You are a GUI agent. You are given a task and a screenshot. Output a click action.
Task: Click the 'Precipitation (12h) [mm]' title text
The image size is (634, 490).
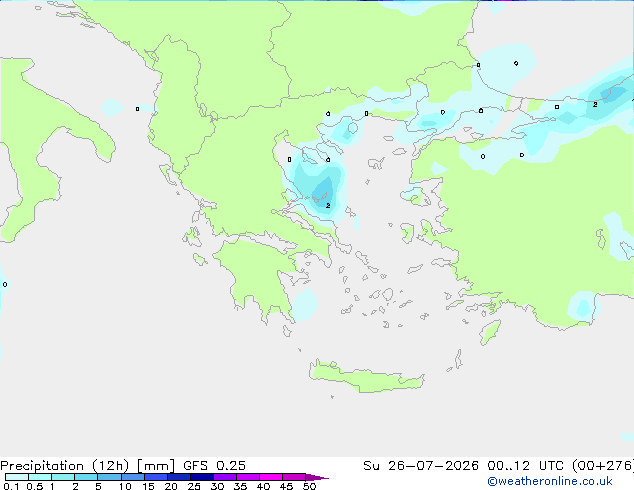click(87, 466)
